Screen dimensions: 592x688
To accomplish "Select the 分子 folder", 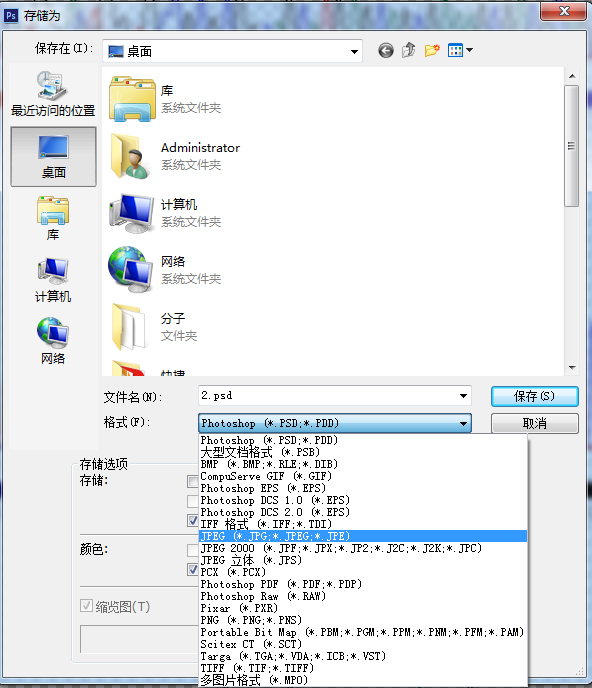I will point(154,327).
